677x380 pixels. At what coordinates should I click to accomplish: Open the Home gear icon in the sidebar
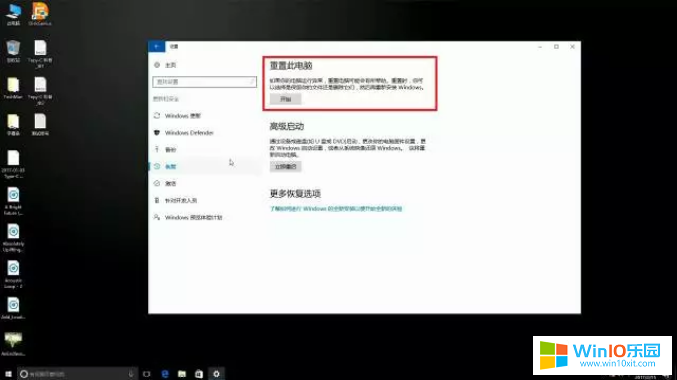[157, 65]
